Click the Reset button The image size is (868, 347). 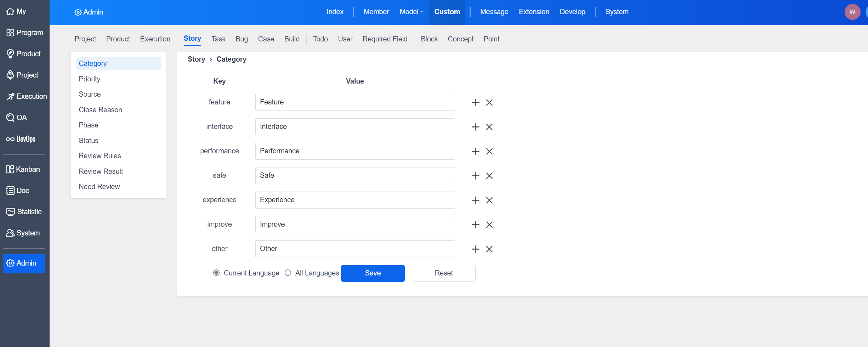point(443,273)
